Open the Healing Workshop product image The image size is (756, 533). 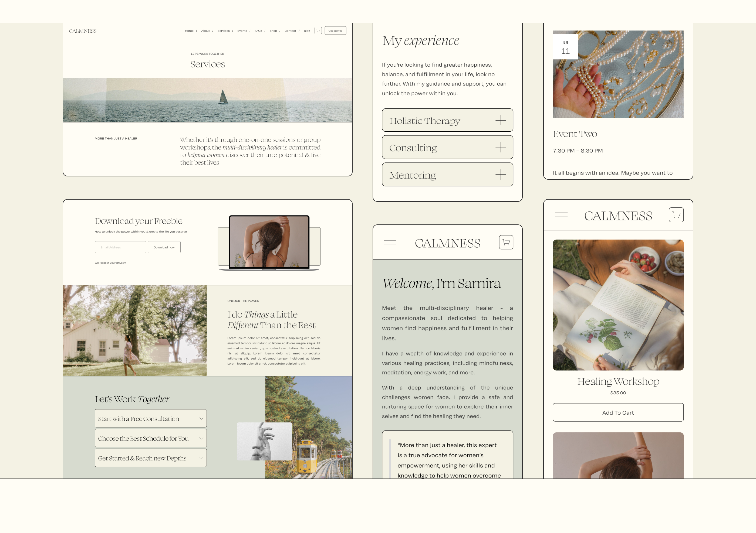click(618, 305)
